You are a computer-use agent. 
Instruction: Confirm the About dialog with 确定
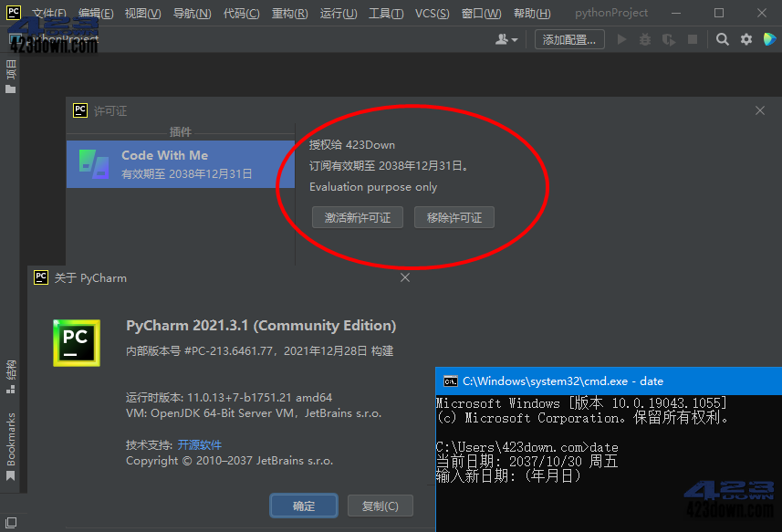pyautogui.click(x=303, y=506)
